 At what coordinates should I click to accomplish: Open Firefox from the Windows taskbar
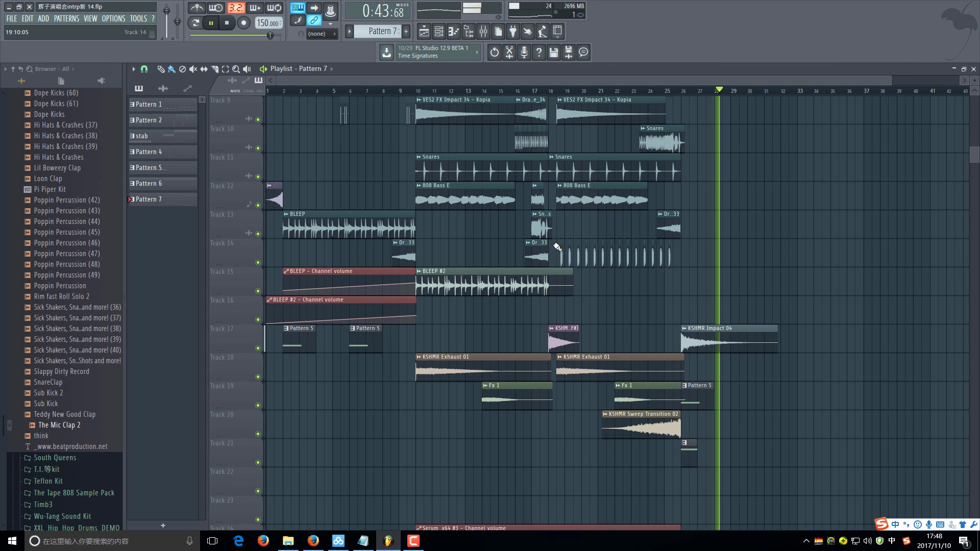[263, 541]
